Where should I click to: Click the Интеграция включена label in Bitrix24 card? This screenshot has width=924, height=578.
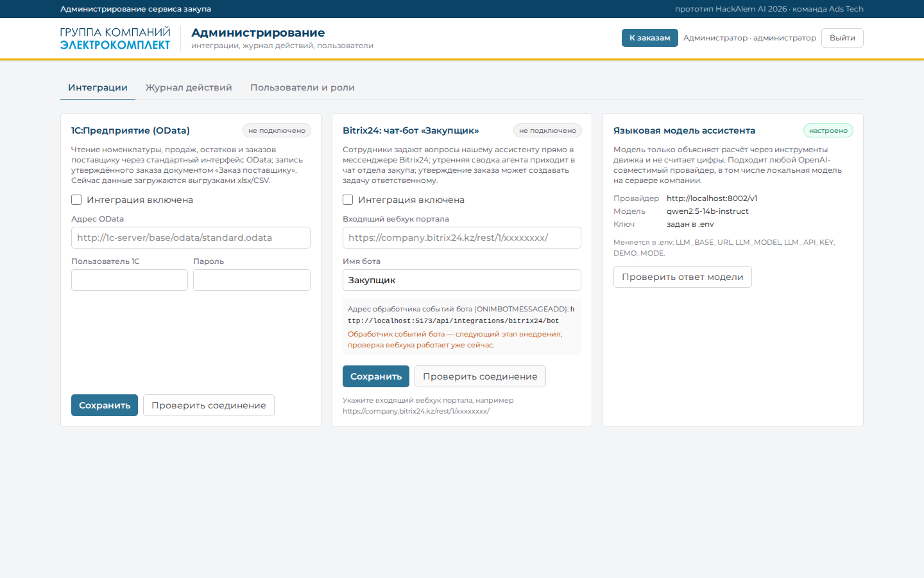411,200
